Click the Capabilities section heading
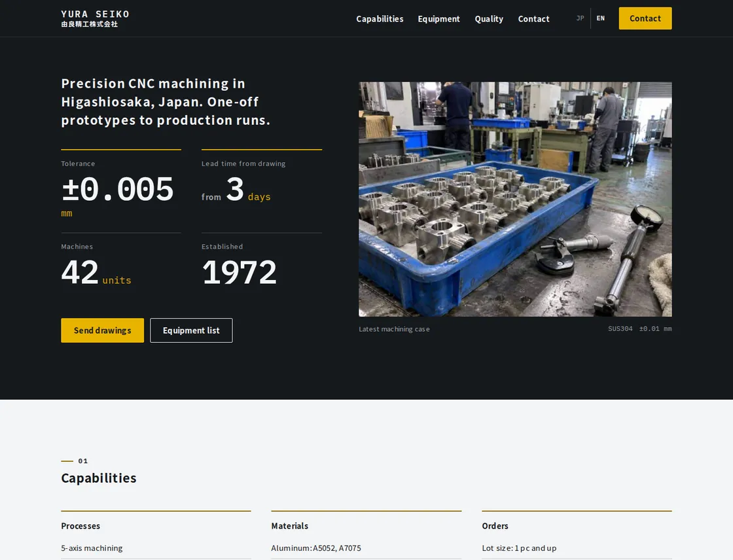The height and width of the screenshot is (560, 733). click(x=99, y=478)
